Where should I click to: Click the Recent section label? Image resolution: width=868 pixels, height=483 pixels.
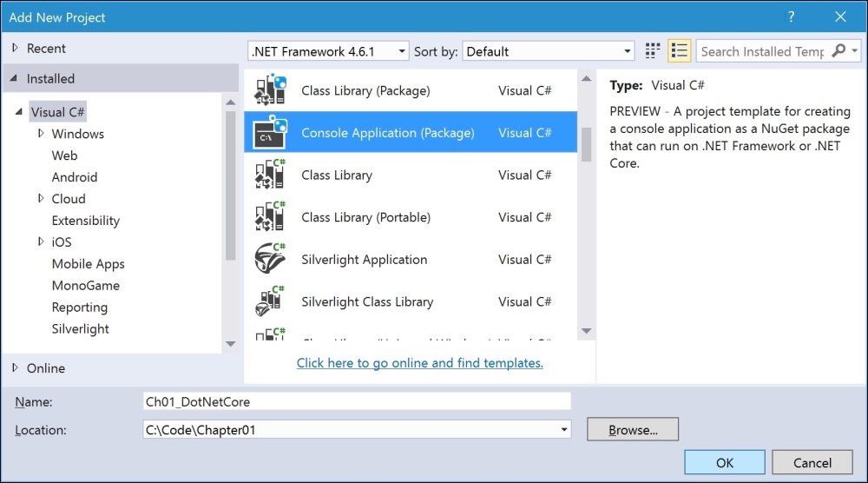click(x=46, y=48)
